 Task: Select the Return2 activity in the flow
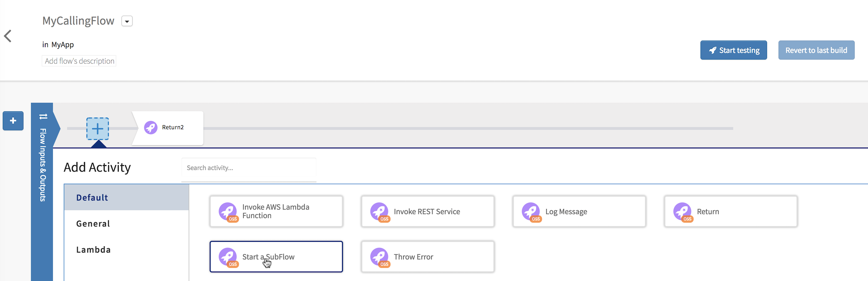click(168, 128)
